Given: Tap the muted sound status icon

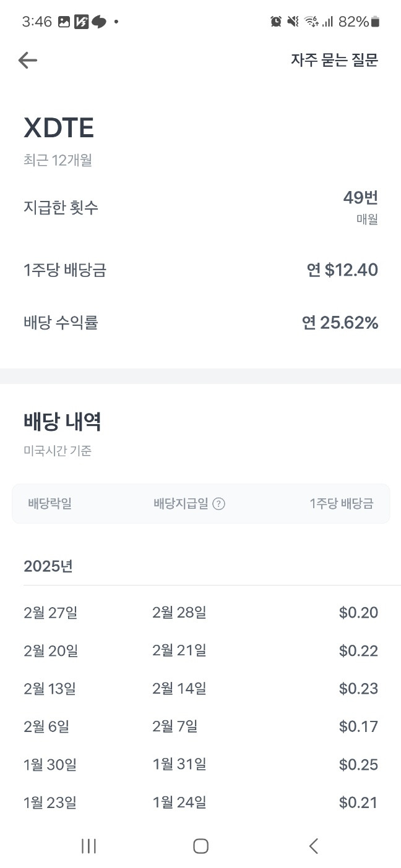Looking at the screenshot, I should [x=293, y=22].
